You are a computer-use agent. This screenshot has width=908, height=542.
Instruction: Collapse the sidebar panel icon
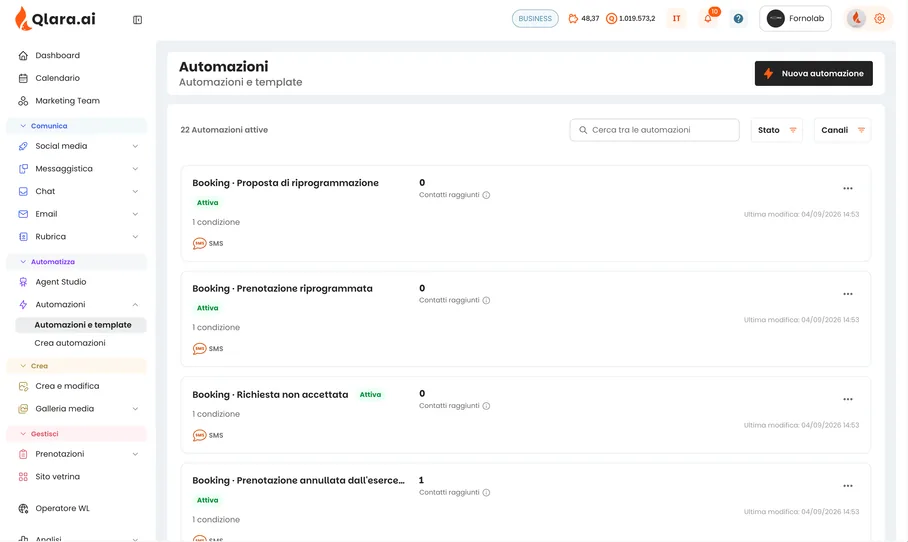point(137,20)
